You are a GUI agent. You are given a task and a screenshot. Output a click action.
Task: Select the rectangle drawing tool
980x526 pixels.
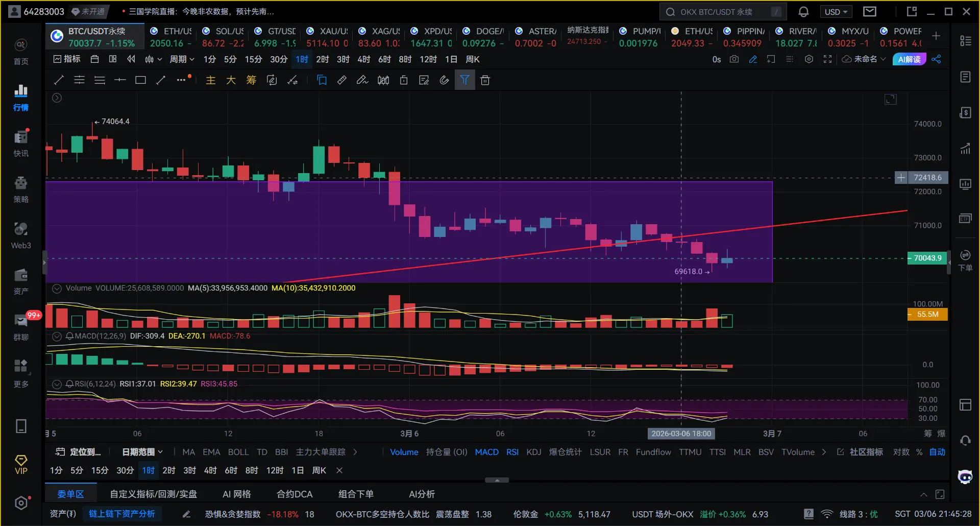tap(140, 80)
